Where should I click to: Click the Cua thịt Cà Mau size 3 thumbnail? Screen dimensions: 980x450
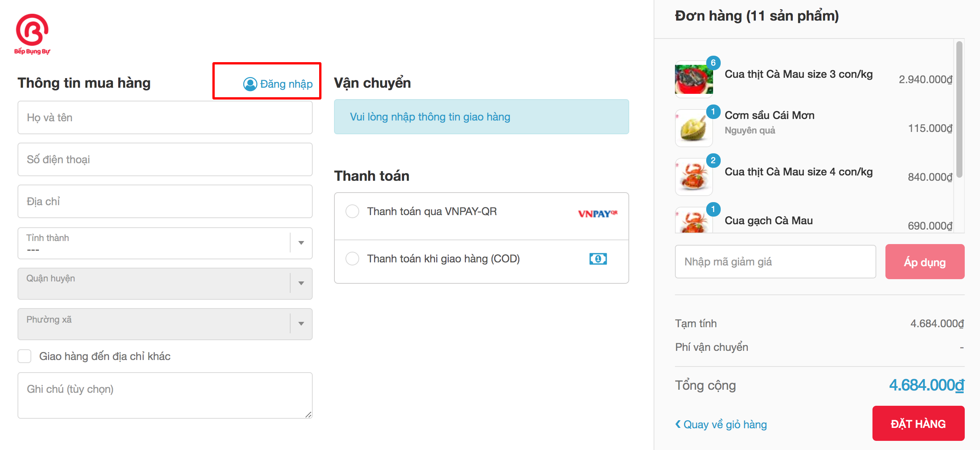click(x=694, y=79)
